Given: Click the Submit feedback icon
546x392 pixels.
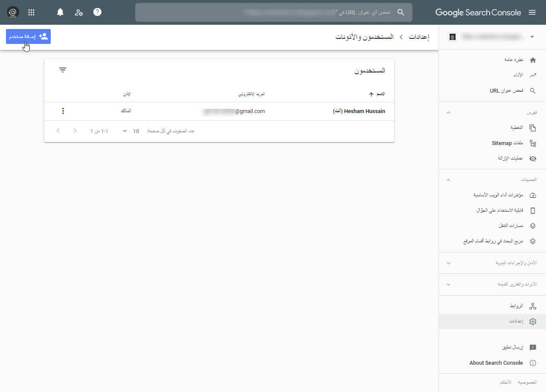Looking at the screenshot, I should pyautogui.click(x=533, y=348).
